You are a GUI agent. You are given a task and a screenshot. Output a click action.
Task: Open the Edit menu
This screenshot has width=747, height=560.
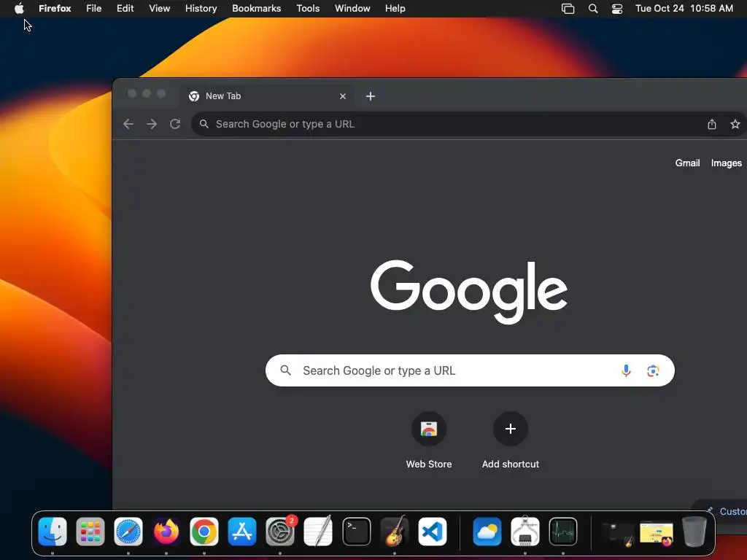click(125, 9)
